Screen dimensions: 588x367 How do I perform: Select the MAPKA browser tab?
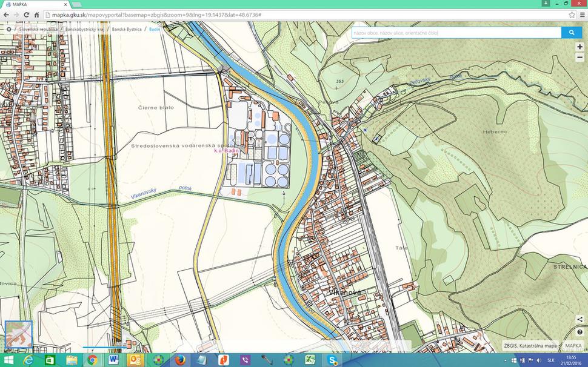click(36, 4)
